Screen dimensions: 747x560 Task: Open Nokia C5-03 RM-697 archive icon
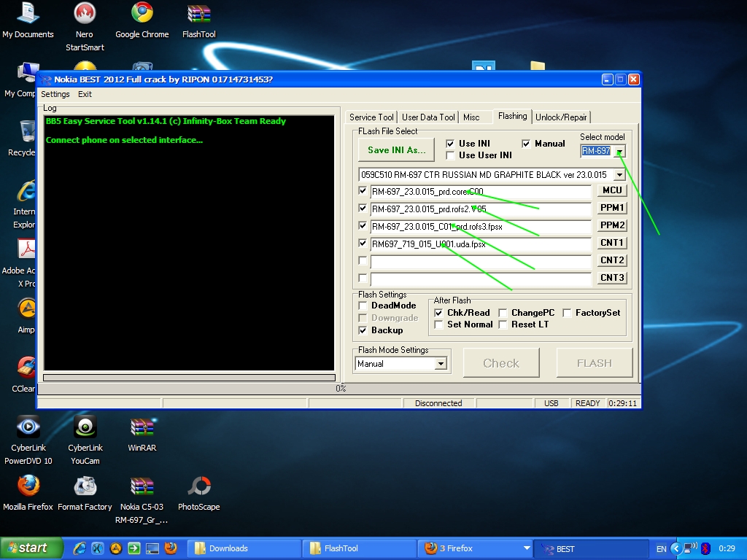click(x=142, y=500)
